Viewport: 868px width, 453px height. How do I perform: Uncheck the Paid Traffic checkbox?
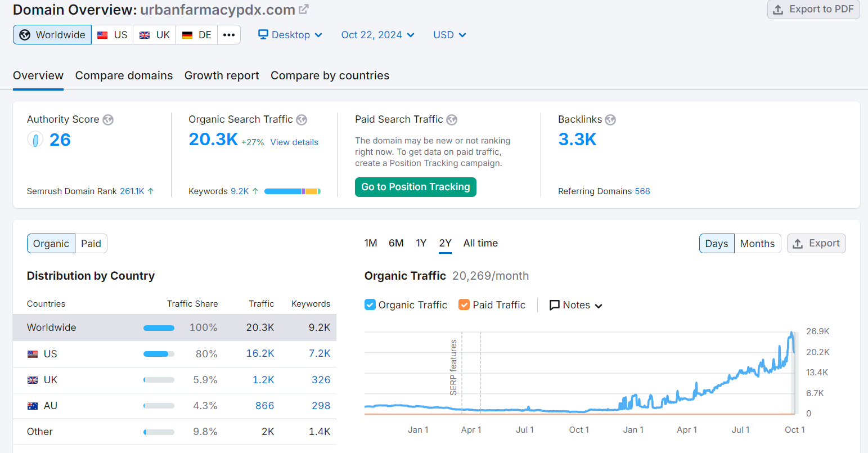coord(464,304)
